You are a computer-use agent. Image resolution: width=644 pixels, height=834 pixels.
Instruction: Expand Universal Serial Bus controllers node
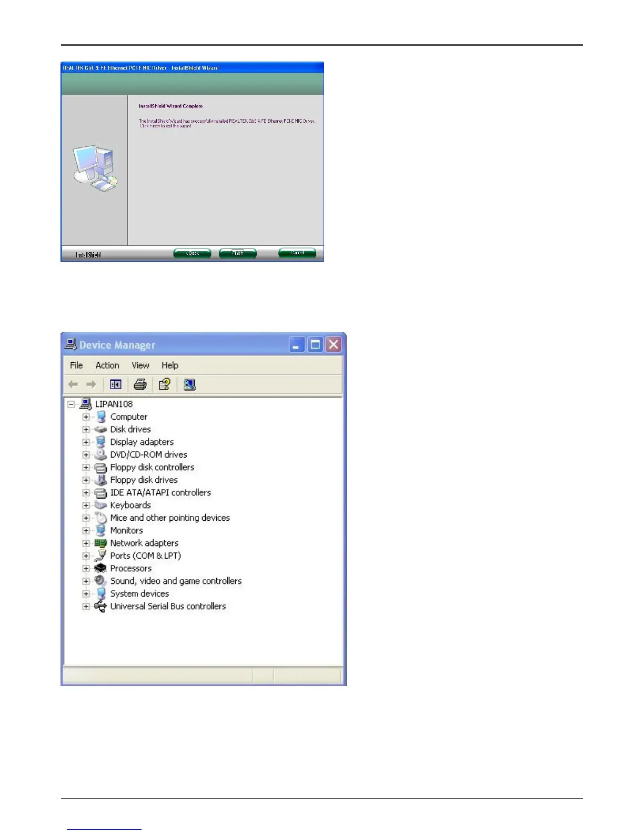point(86,607)
